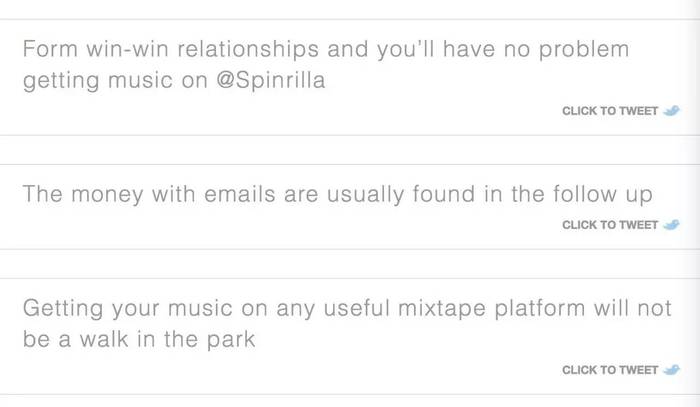Click the word 'win-win' in the first quote
The width and height of the screenshot is (700, 407).
127,49
